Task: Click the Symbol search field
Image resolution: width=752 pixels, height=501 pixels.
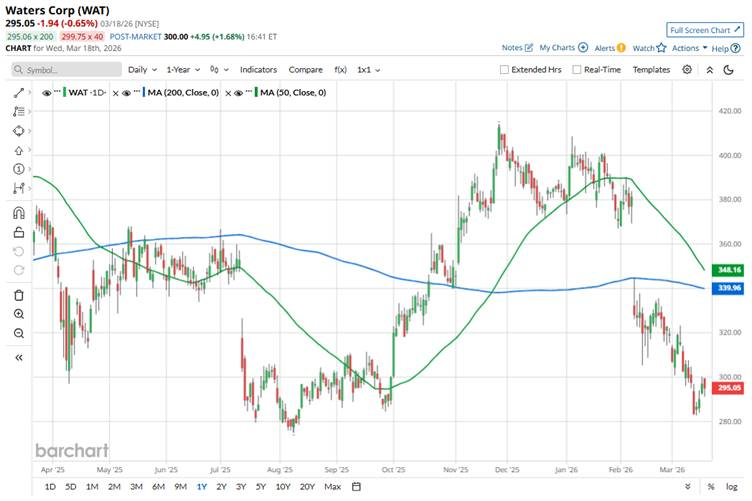Action: [x=64, y=70]
